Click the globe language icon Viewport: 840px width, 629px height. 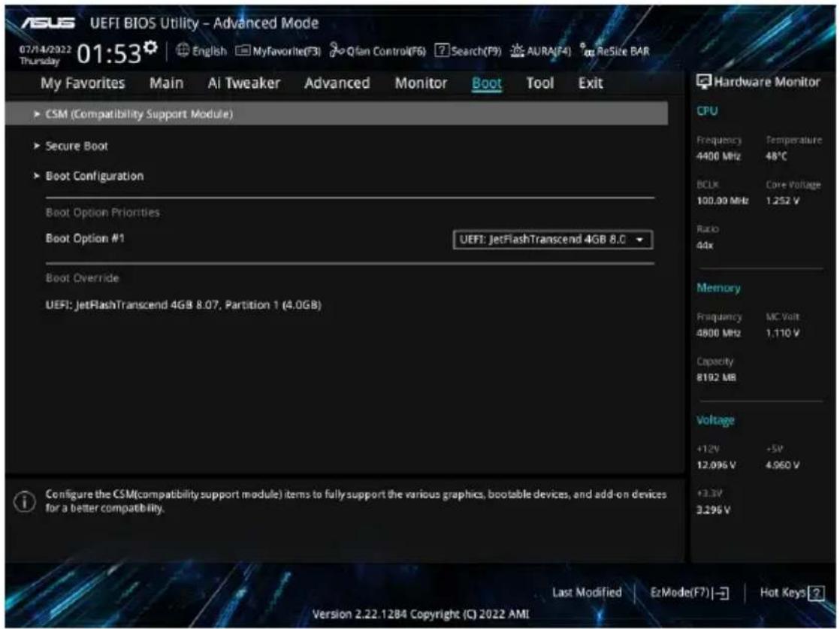click(183, 50)
